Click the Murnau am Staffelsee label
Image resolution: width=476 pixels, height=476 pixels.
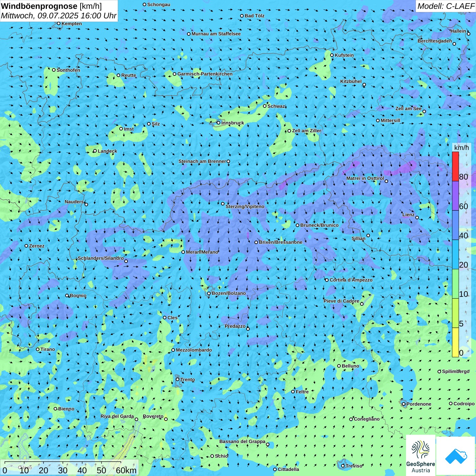[x=216, y=34]
